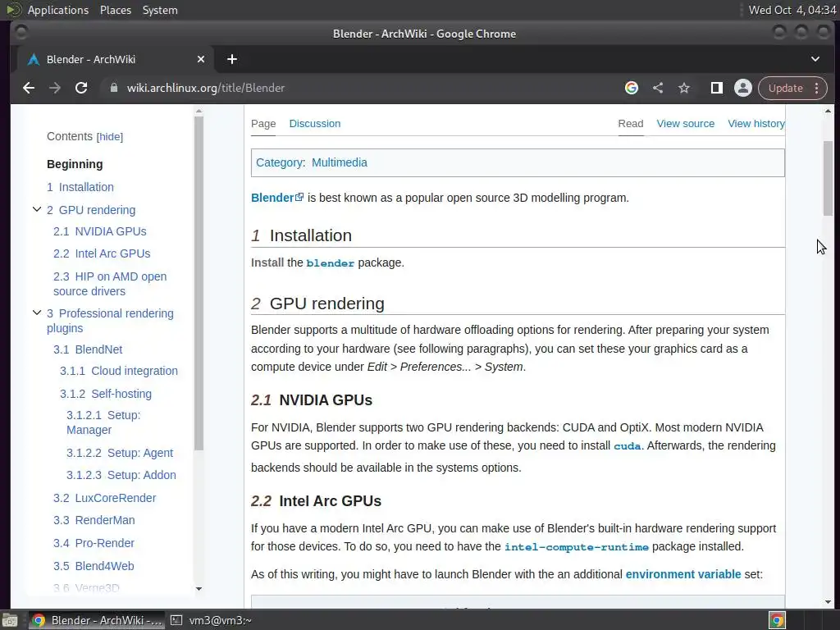Open the external Blender link
The image size is (840, 630).
277,198
